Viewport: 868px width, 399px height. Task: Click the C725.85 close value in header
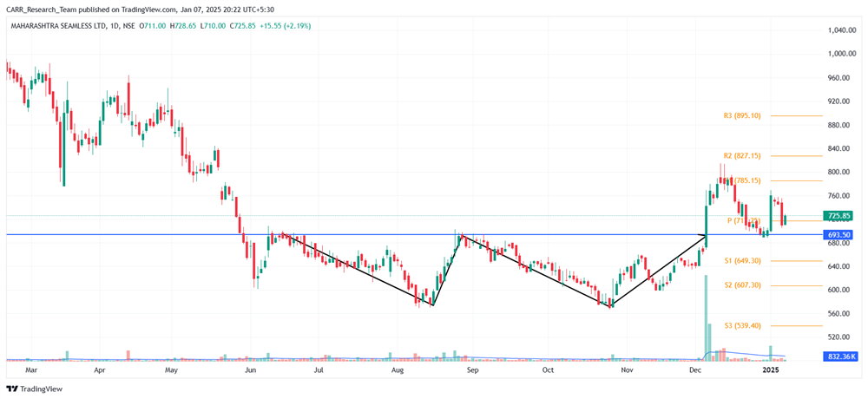pyautogui.click(x=242, y=25)
